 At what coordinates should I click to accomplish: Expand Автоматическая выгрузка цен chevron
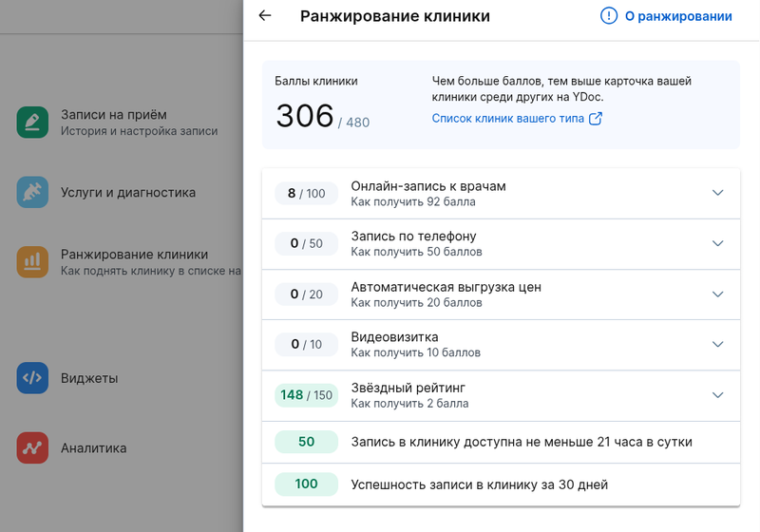[718, 294]
